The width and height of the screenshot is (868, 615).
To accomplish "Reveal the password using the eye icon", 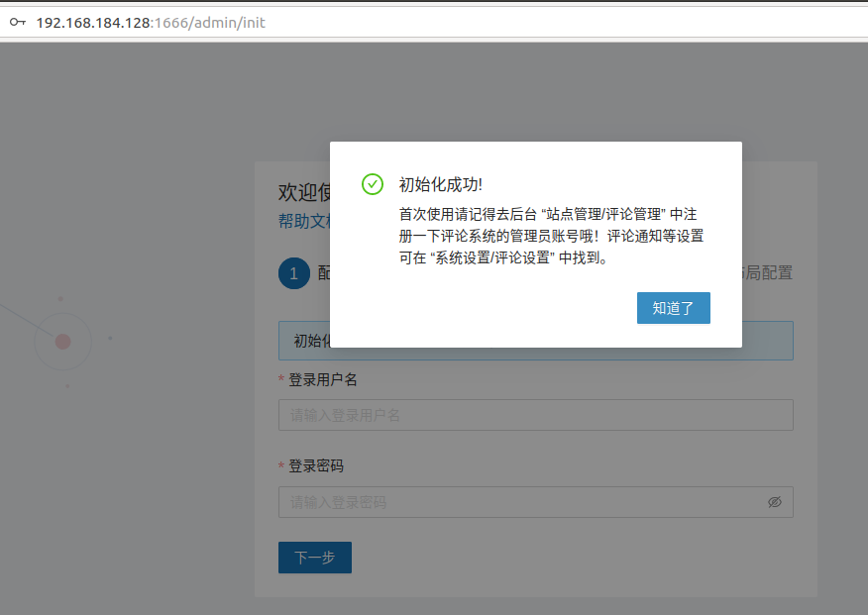I will click(776, 502).
